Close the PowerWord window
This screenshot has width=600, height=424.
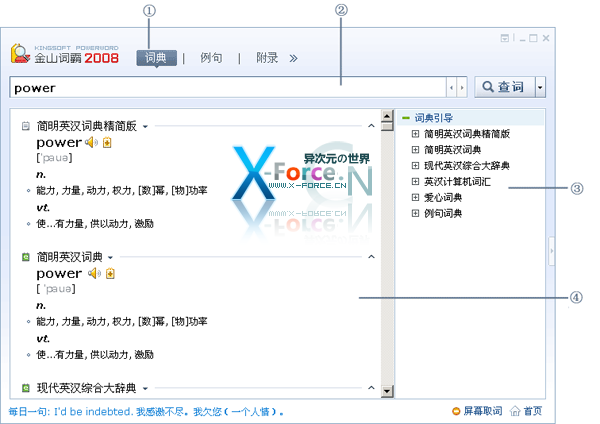546,38
